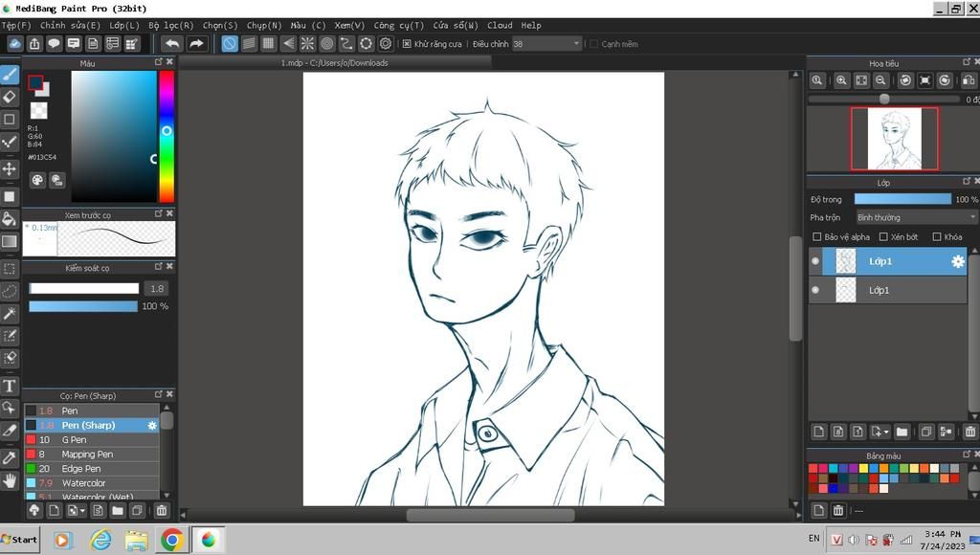This screenshot has width=980, height=555.
Task: Pick the Text tool
Action: (10, 386)
